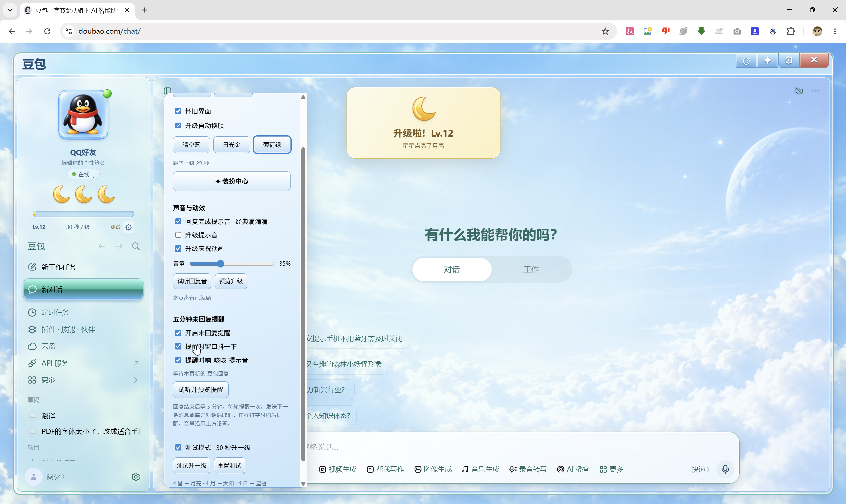
Task: Open API 服务 external link
Action: (x=83, y=363)
